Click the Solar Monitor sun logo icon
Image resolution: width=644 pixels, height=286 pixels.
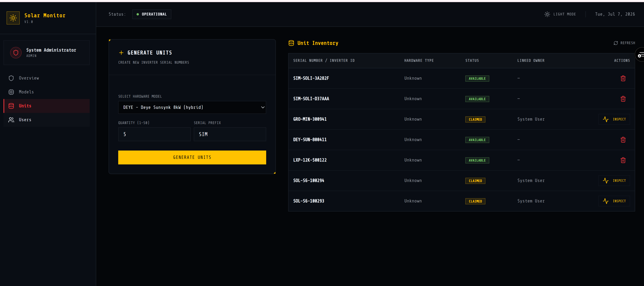(x=13, y=18)
